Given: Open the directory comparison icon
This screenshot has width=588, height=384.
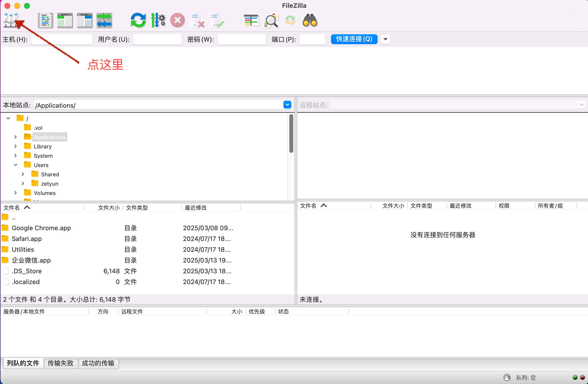Looking at the screenshot, I should (x=251, y=20).
